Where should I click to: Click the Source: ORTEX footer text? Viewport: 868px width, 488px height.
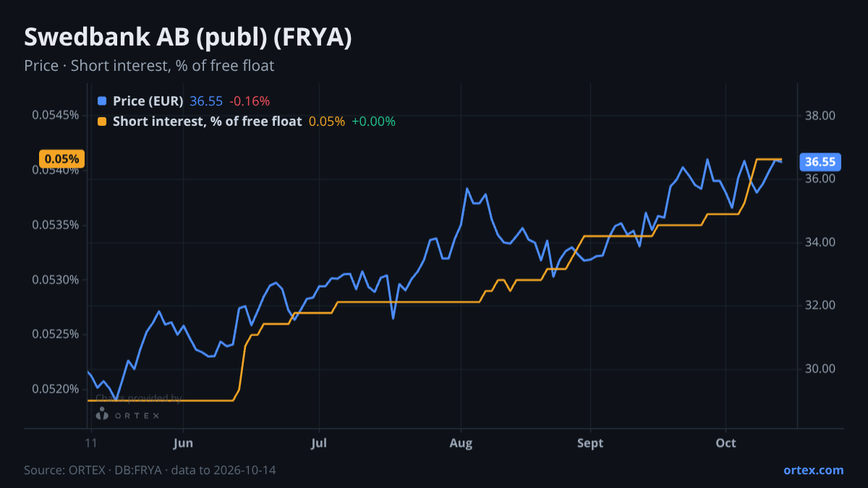point(150,470)
